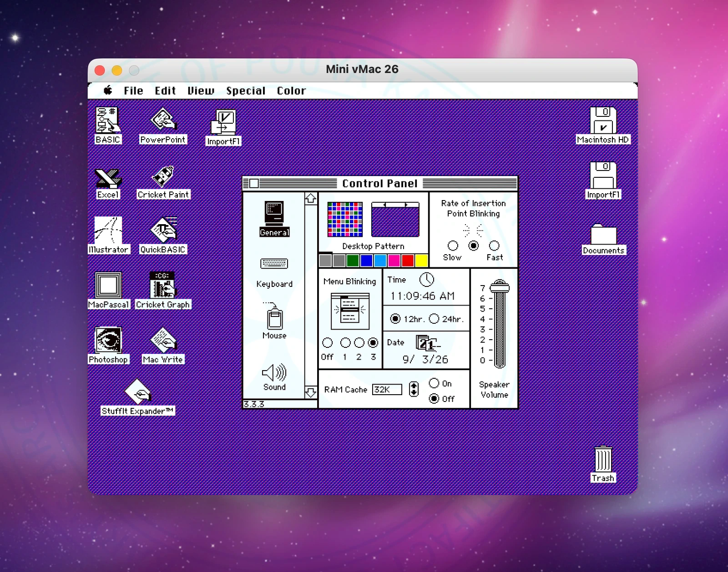Select the Photoshop eye icon

(x=108, y=340)
